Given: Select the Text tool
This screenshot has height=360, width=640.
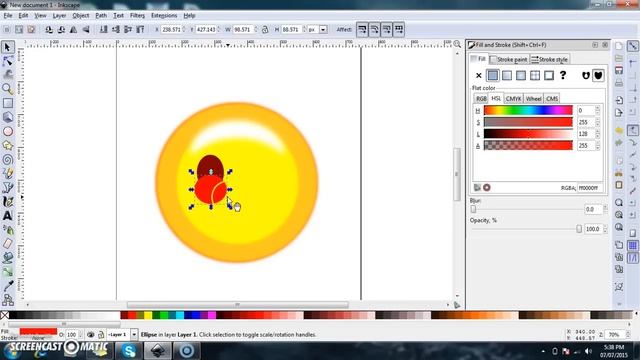Looking at the screenshot, I should [x=7, y=216].
